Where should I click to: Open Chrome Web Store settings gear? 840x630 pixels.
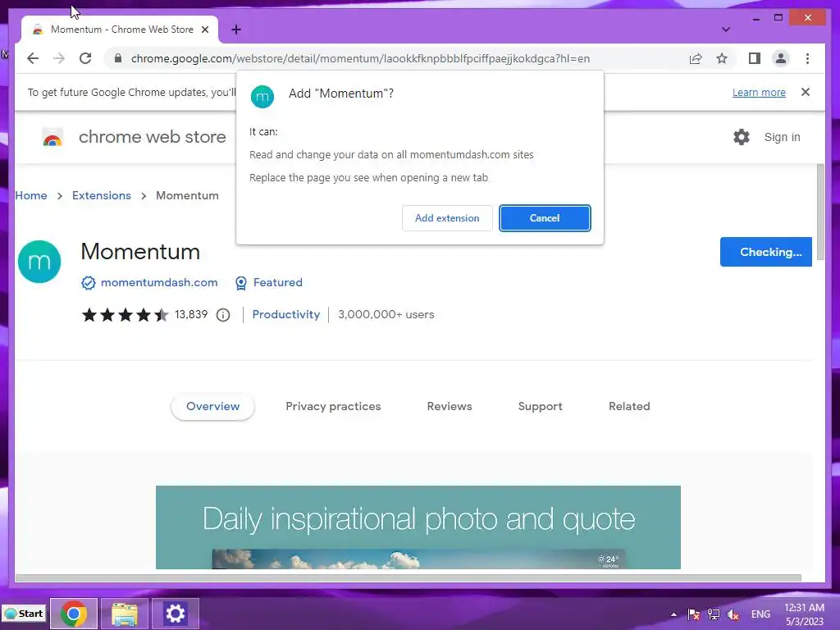[x=742, y=137]
